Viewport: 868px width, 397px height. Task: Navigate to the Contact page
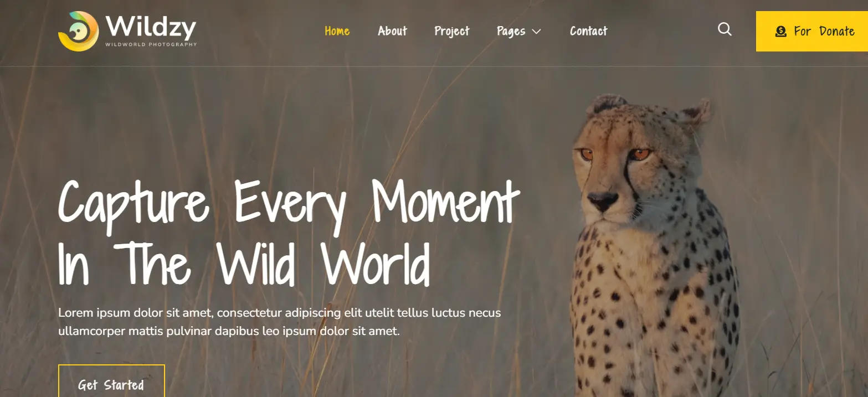click(x=588, y=31)
